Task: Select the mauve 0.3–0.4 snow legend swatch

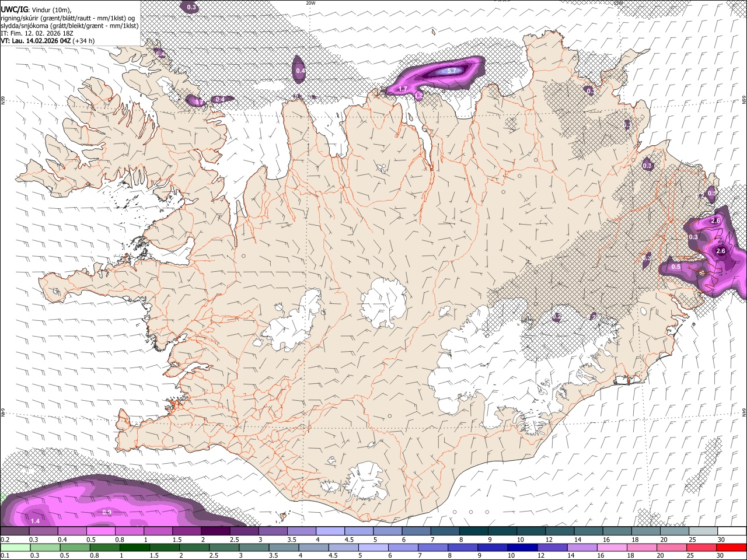Action: point(43,531)
